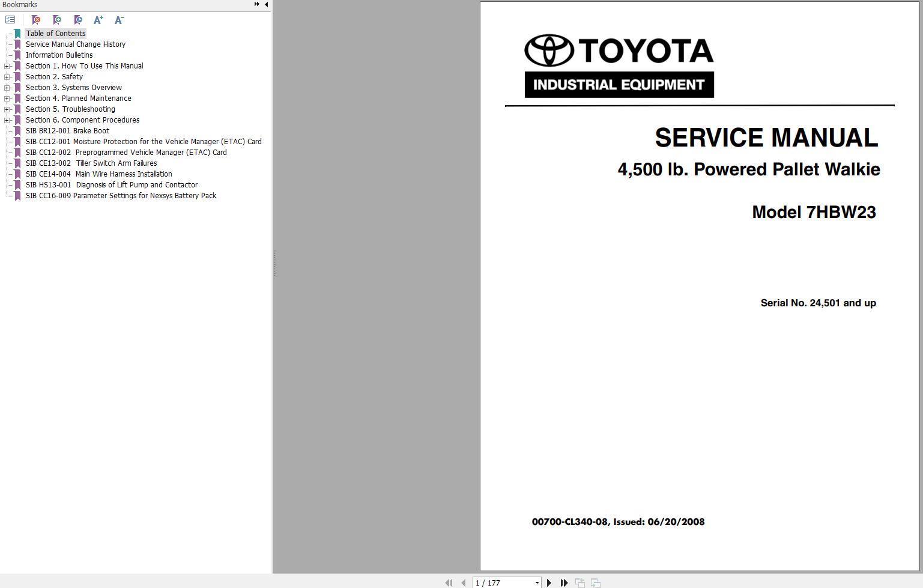Click the add new bookmark icon

57,20
